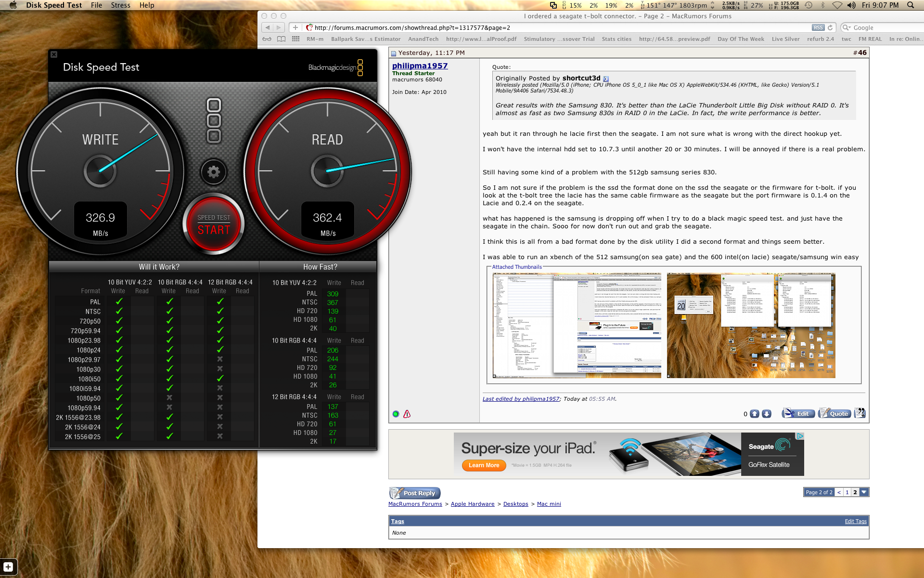Open the page navigation dropdown arrow
Image resolution: width=924 pixels, height=578 pixels.
[864, 492]
